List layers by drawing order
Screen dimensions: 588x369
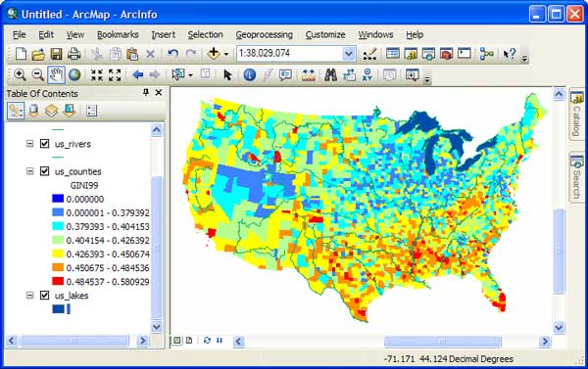pyautogui.click(x=16, y=111)
